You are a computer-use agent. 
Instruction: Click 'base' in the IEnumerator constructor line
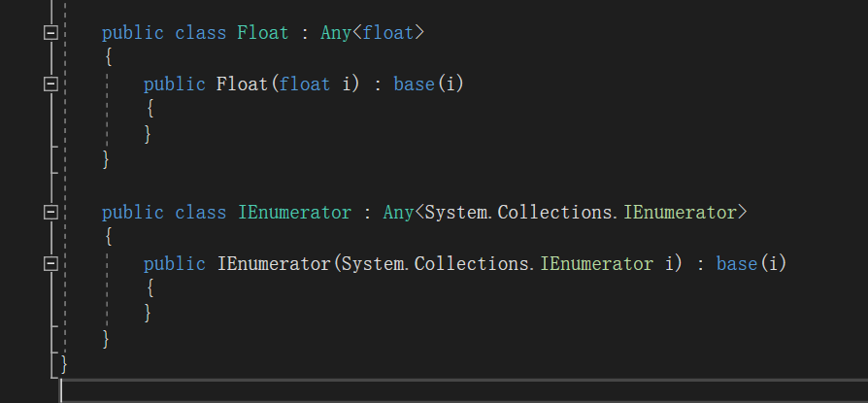point(737,263)
